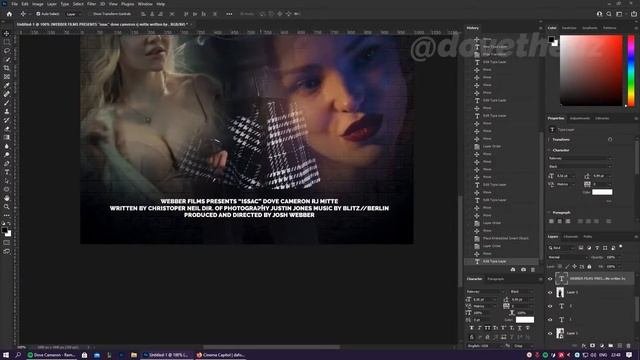Select the WEBBER FILMS text layer thumbnail
The height and width of the screenshot is (360, 640).
tap(561, 278)
